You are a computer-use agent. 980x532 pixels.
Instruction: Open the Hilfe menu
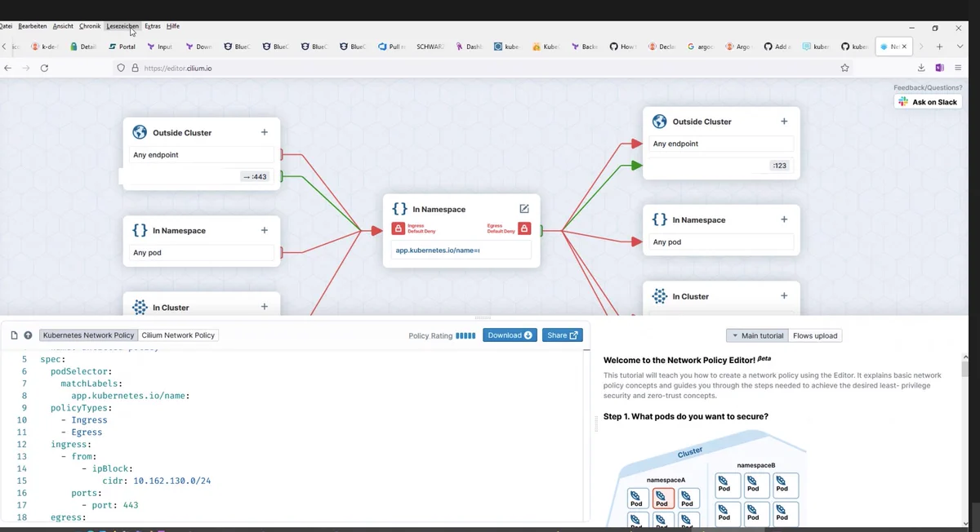[173, 26]
